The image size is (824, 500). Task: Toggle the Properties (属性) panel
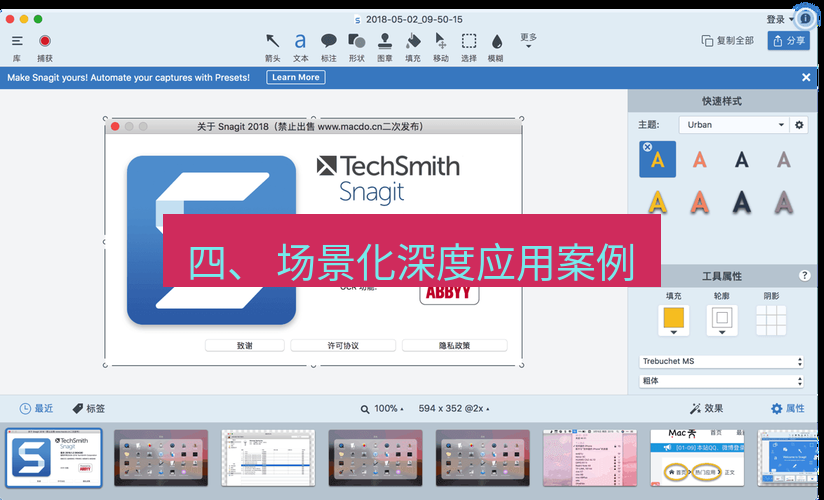click(788, 409)
